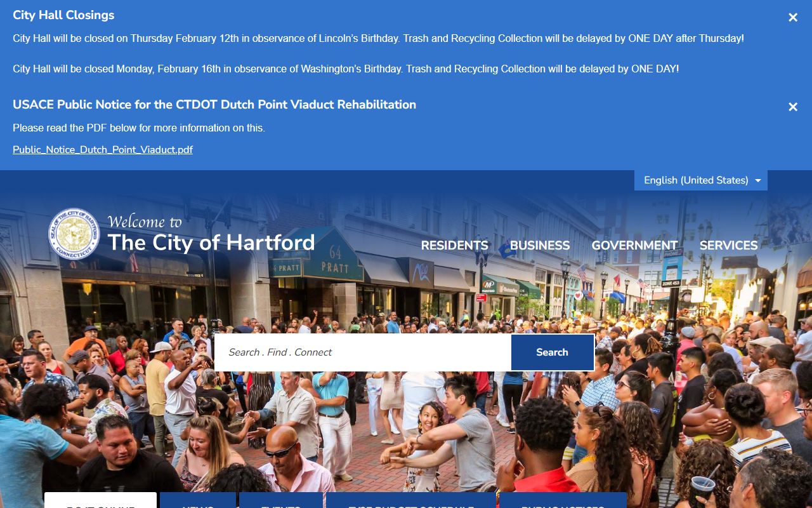Viewport: 812px width, 508px height.
Task: Click the City Hall Closings heading
Action: click(x=63, y=15)
